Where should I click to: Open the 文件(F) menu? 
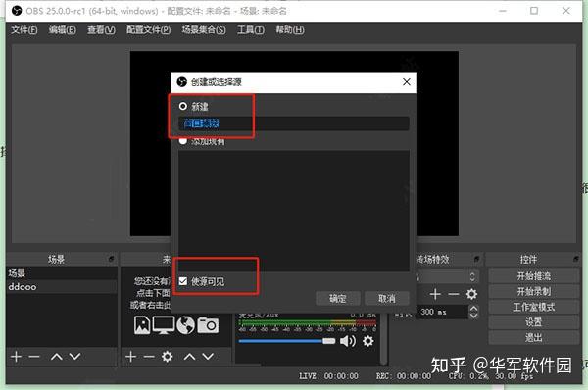[x=24, y=30]
